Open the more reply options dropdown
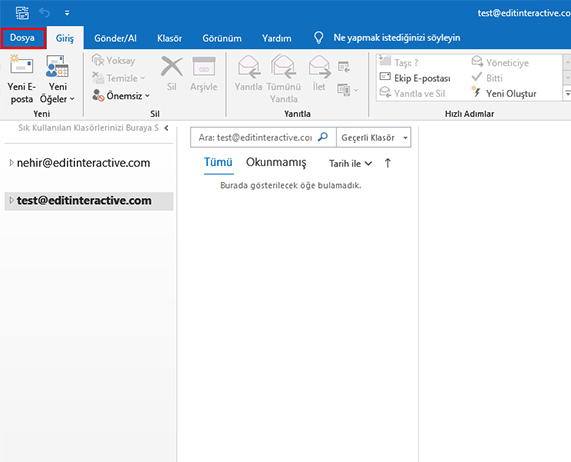Viewport: 571px width, 462px height. coord(348,89)
